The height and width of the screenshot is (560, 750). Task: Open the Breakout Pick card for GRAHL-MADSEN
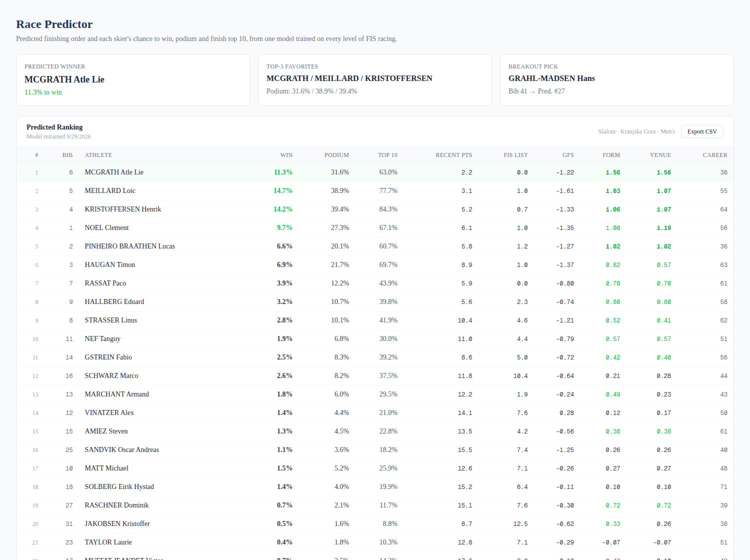(617, 80)
